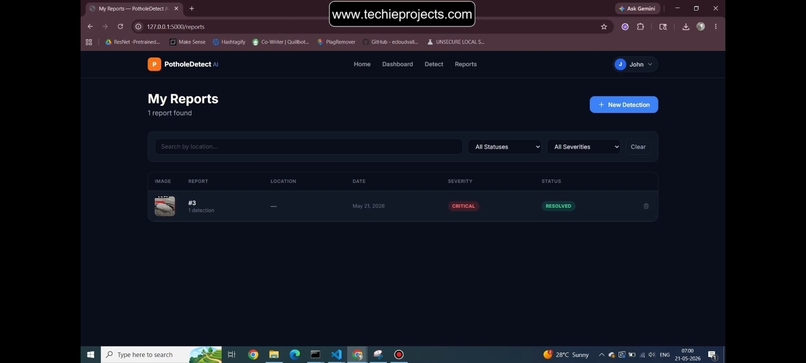This screenshot has height=363, width=806.
Task: Click the browser back arrow
Action: (x=90, y=27)
